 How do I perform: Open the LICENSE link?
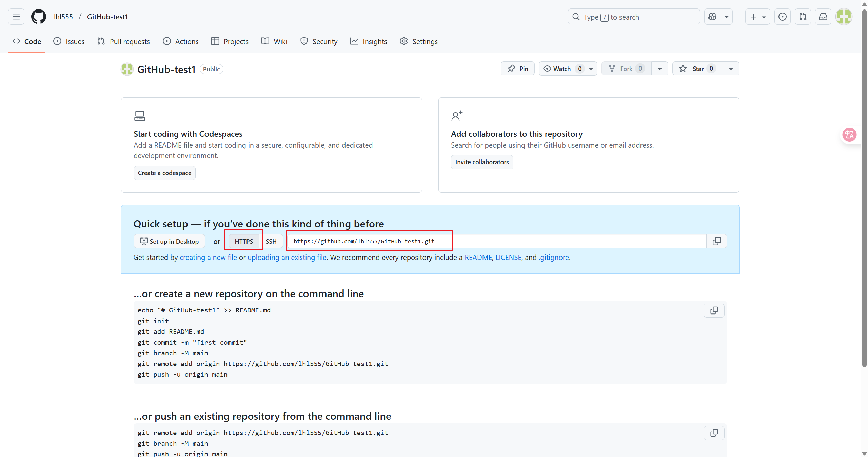click(x=508, y=258)
